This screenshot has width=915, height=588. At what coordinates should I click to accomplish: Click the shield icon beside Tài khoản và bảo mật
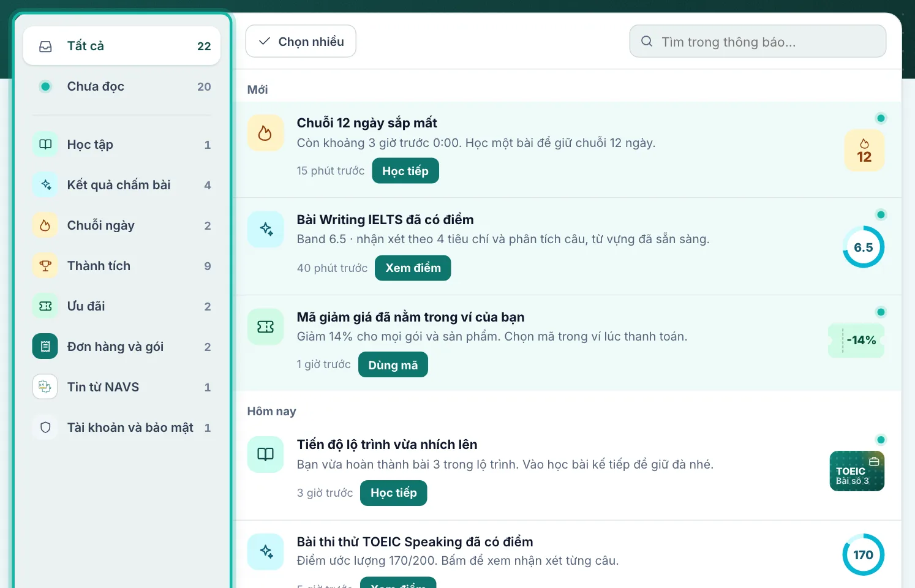click(x=45, y=428)
